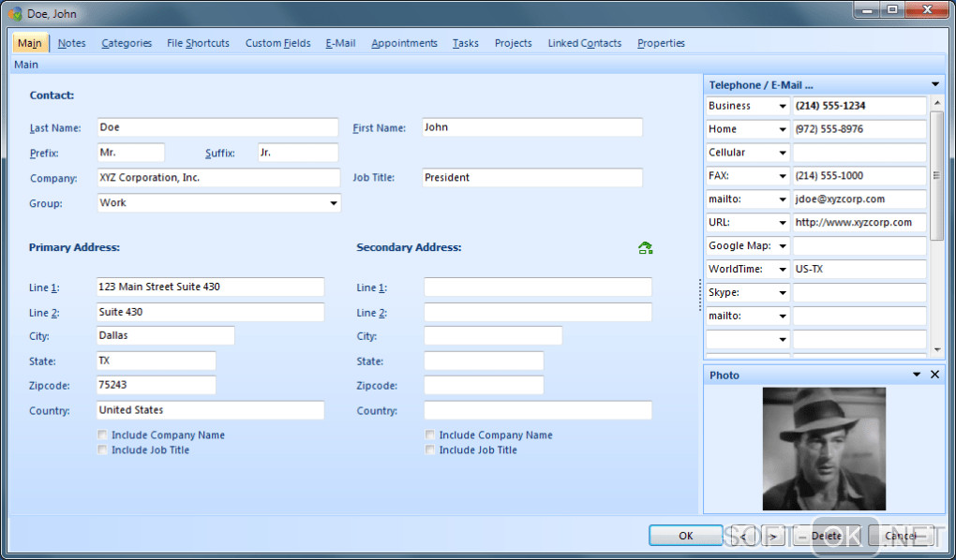Click the Cancel button

tap(901, 536)
